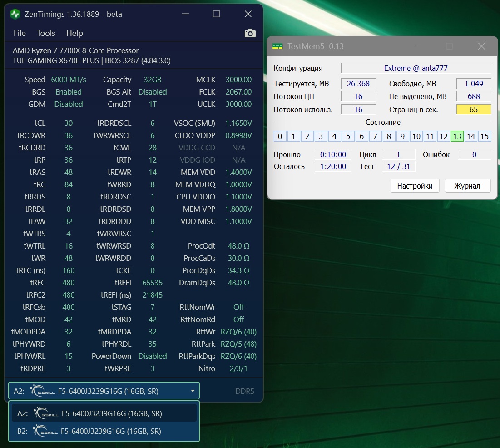The width and height of the screenshot is (500, 448).
Task: Select thread state box 13
Action: [457, 136]
